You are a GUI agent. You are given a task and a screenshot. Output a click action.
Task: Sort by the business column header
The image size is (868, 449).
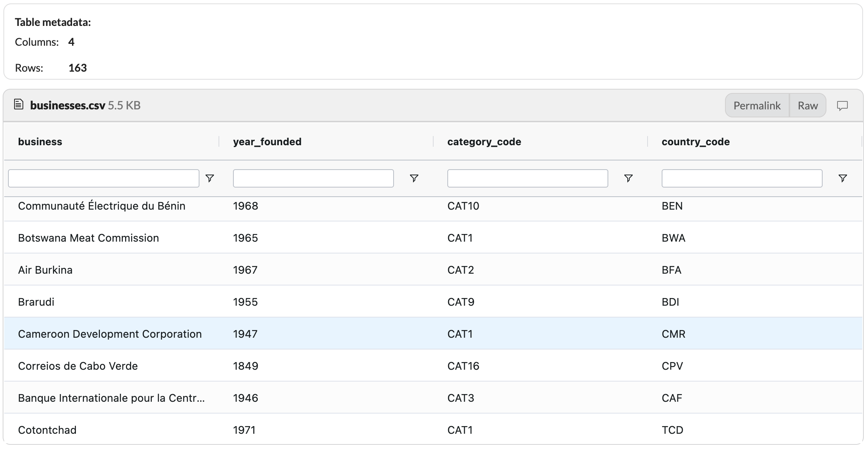40,142
